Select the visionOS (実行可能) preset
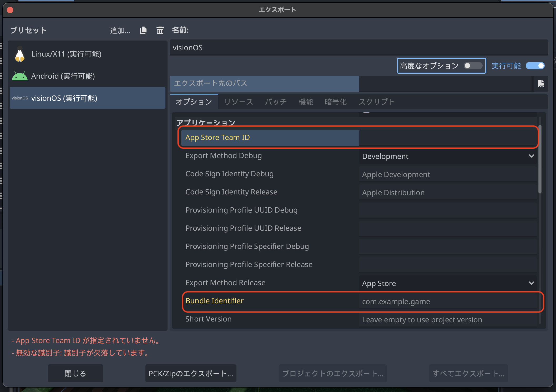The image size is (556, 392). (88, 98)
